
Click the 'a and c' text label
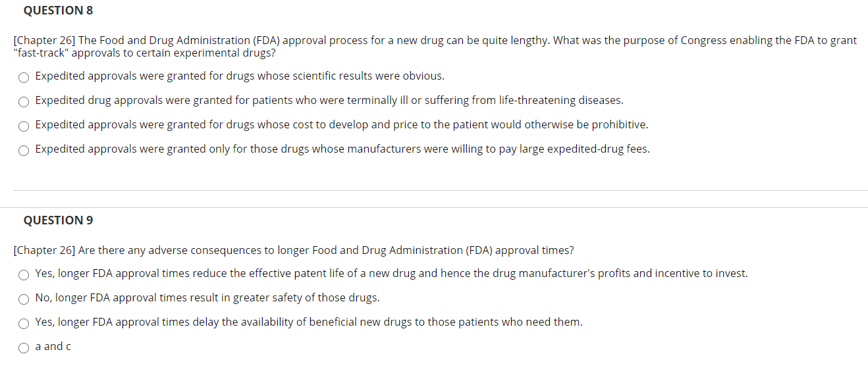53,346
